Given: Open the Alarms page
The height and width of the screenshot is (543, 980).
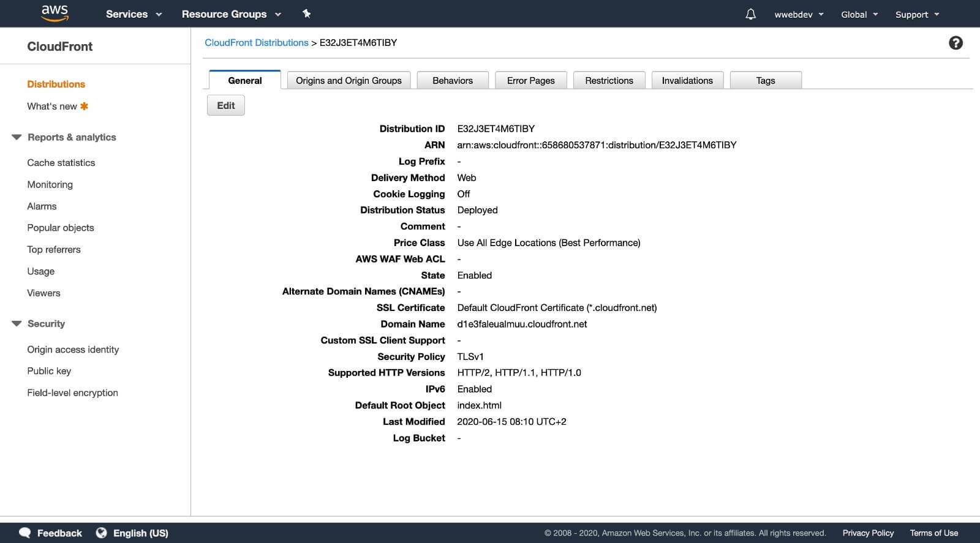Looking at the screenshot, I should click(42, 206).
